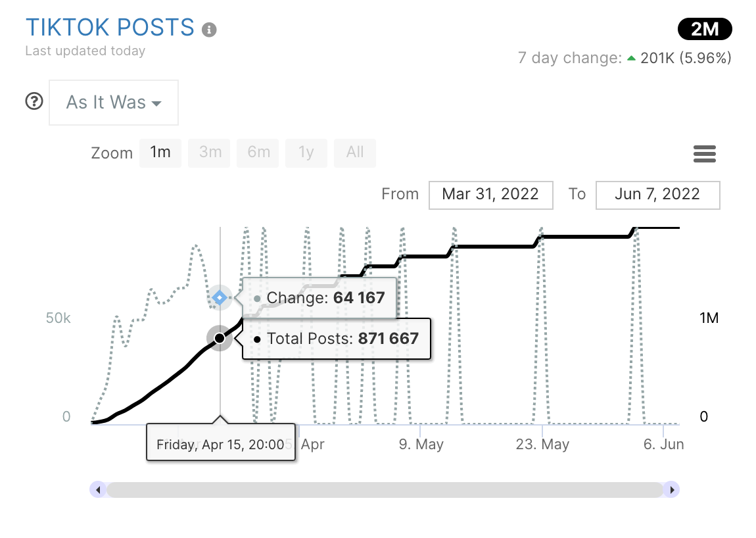Click the blue diamond Change marker
This screenshot has width=756, height=538.
coord(220,298)
